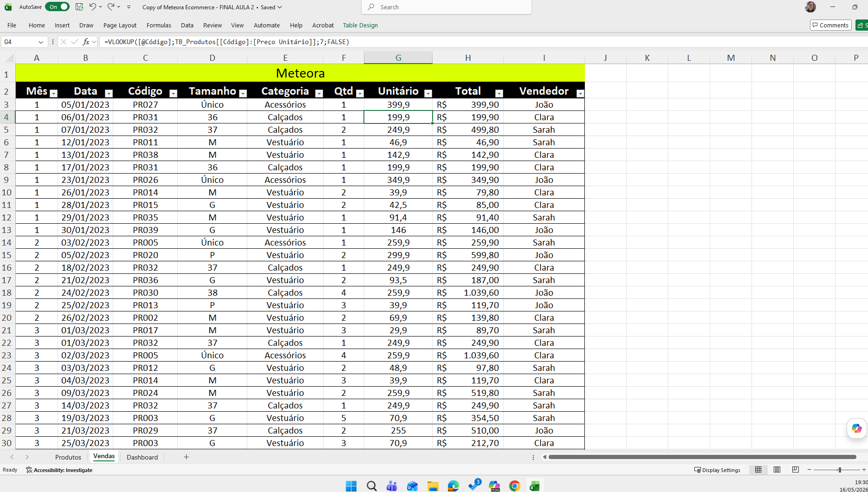Add a new sheet with plus icon
Screen dimensions: 868x492
click(186, 457)
